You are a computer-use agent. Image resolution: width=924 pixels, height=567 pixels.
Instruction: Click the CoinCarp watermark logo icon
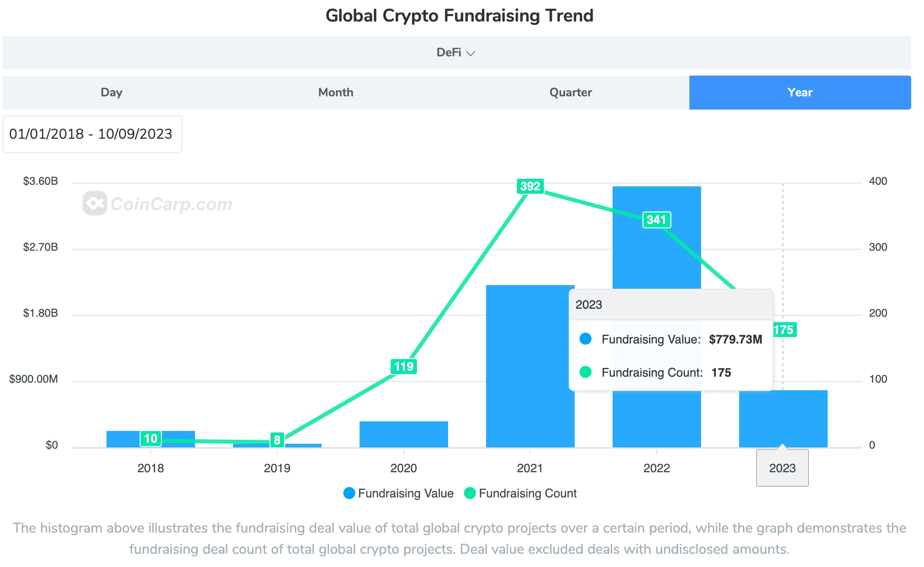point(95,203)
